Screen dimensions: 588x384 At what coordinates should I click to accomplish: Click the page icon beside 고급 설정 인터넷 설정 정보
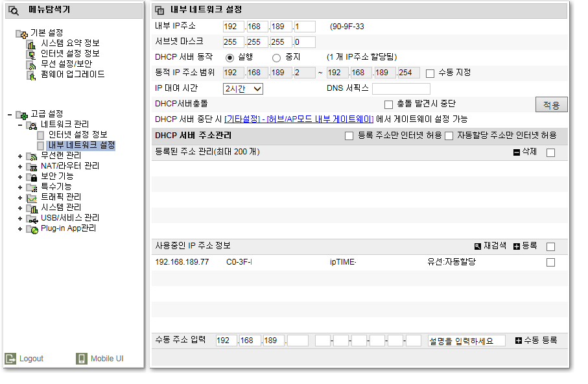coord(40,135)
